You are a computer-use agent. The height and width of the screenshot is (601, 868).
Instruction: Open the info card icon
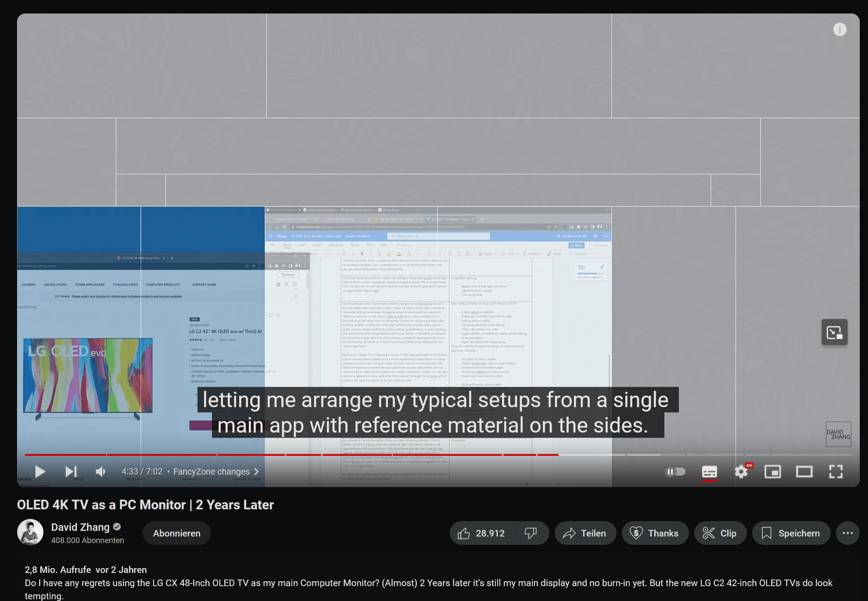[840, 29]
